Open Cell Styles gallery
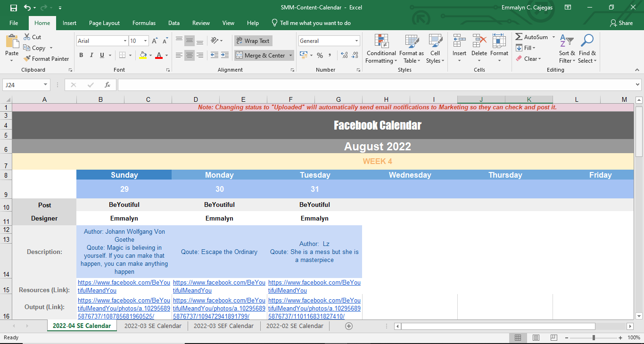The image size is (644, 344). tap(434, 49)
